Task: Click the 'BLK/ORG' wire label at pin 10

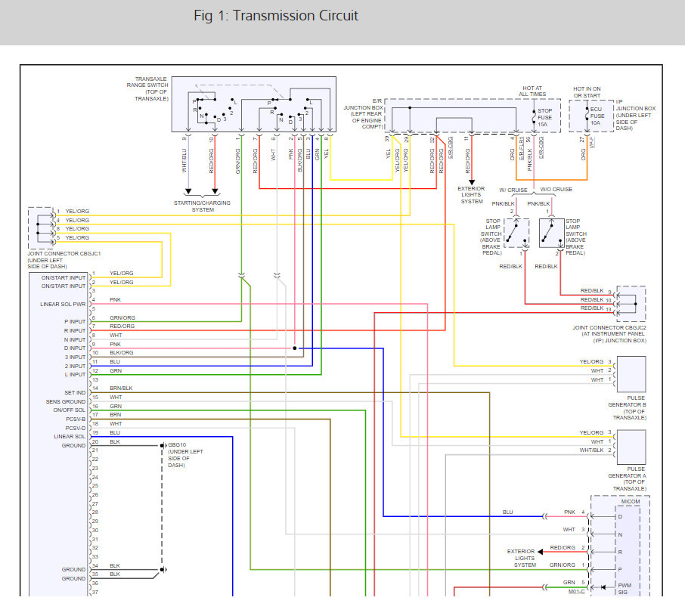Action: (x=122, y=353)
